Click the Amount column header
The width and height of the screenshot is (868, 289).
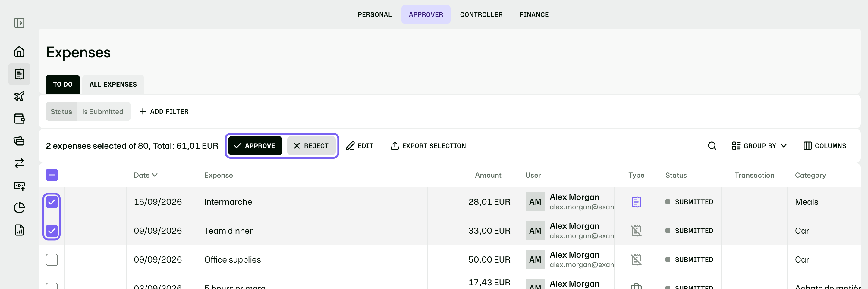coord(488,175)
